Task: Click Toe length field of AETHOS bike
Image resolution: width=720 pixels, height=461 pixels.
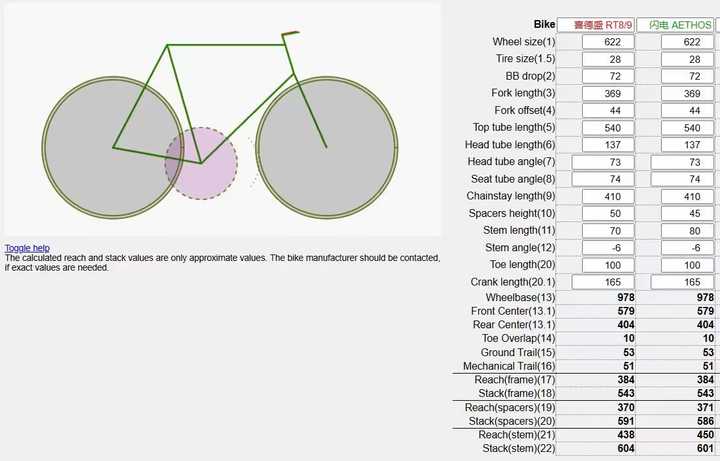Action: tap(686, 265)
